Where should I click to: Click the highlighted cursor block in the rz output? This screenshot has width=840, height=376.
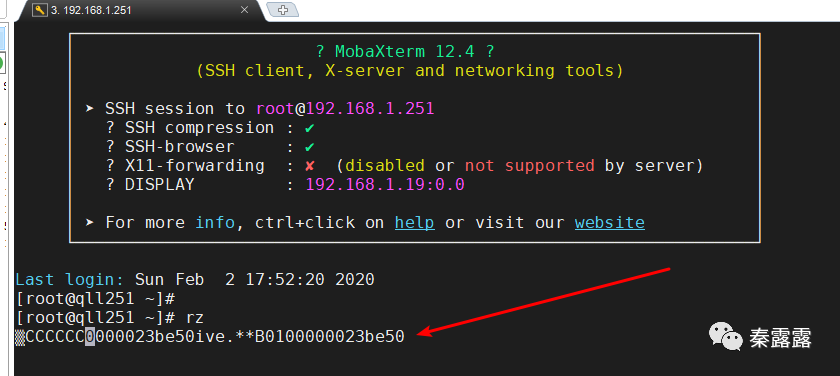(x=91, y=337)
